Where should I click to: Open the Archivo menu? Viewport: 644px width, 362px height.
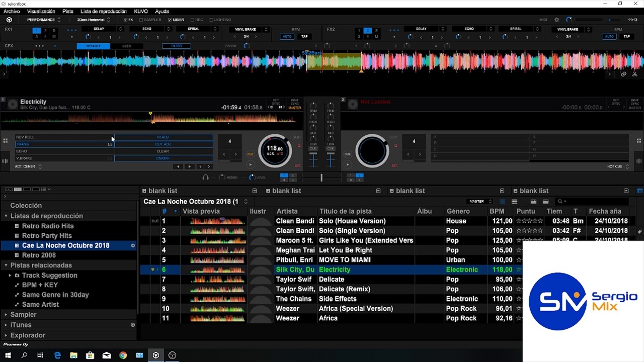pos(12,11)
